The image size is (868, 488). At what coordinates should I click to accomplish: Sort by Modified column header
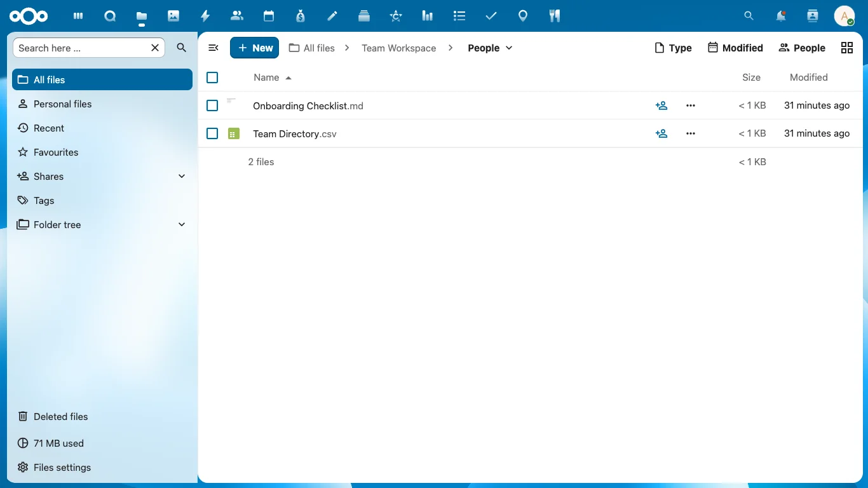(808, 78)
